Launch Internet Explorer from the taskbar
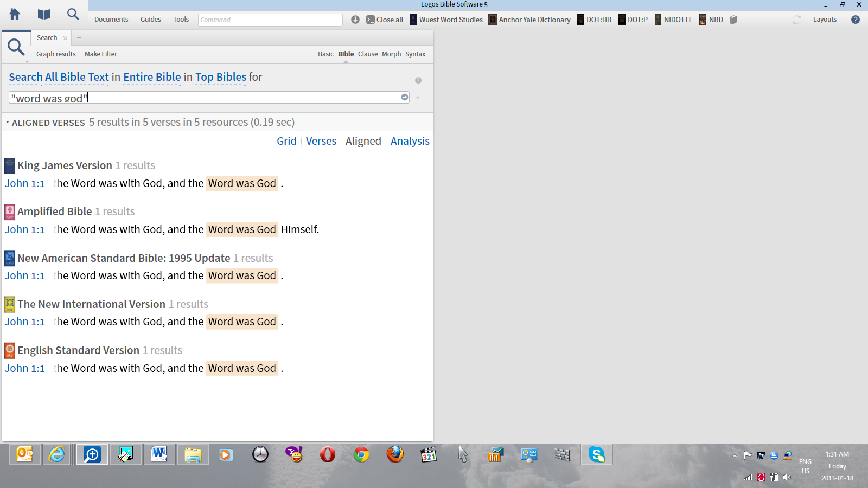The image size is (868, 488). click(56, 454)
